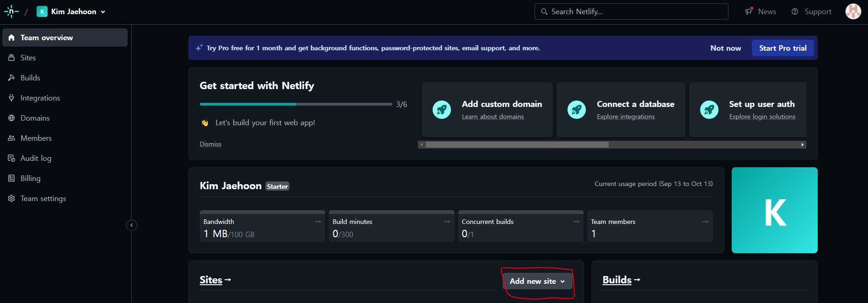Click the News megaphone icon

point(749,11)
